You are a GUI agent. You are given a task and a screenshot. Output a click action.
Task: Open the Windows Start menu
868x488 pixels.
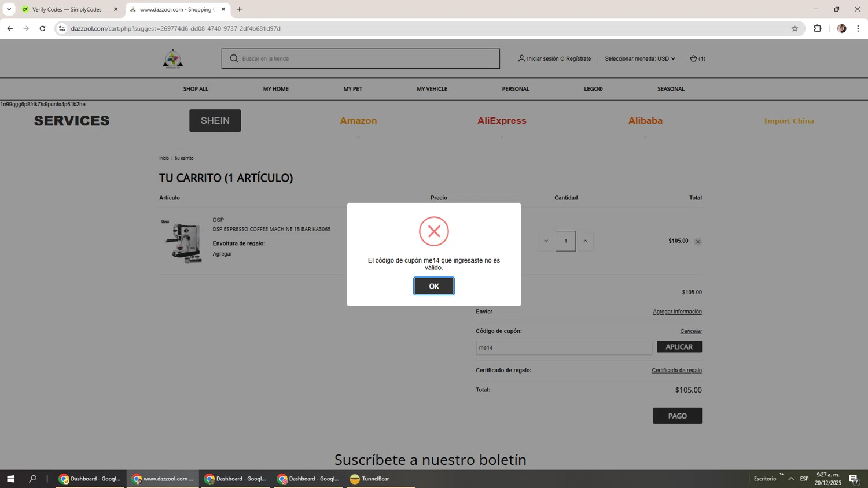pyautogui.click(x=10, y=479)
